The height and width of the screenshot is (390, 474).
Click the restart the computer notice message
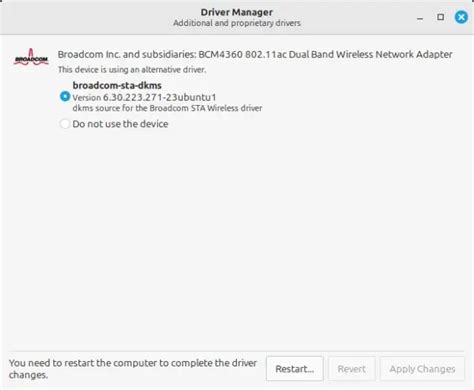tap(133, 369)
